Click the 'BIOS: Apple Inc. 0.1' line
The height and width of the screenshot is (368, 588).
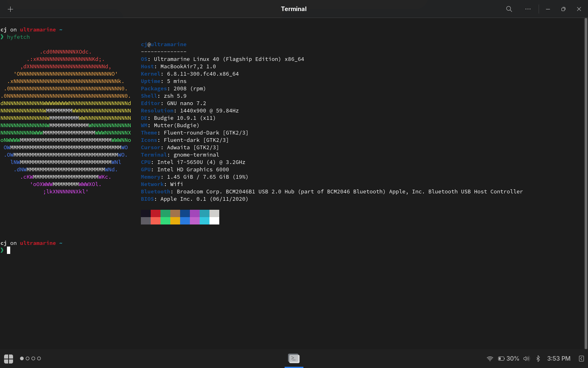[195, 199]
